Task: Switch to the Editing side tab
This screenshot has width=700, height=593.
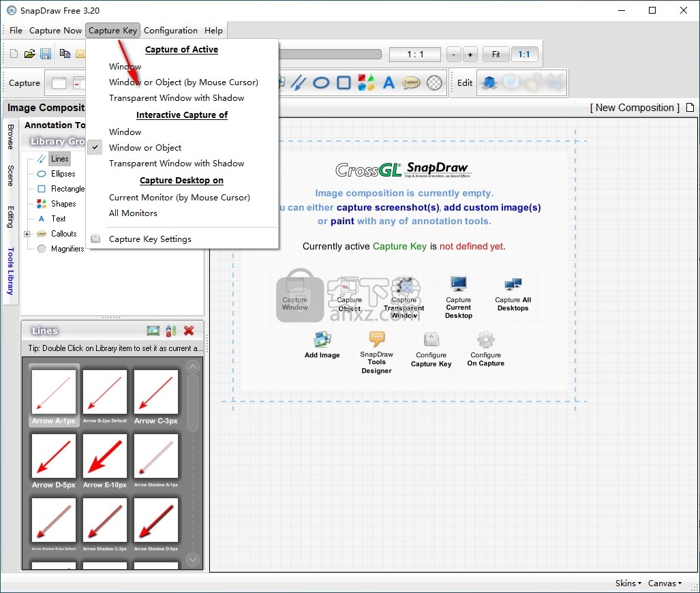Action: pyautogui.click(x=11, y=217)
